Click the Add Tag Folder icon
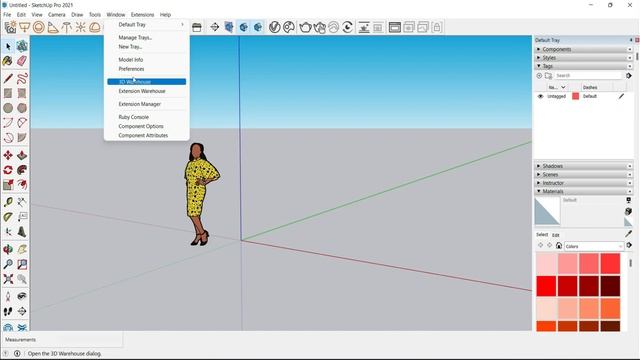 pos(549,76)
